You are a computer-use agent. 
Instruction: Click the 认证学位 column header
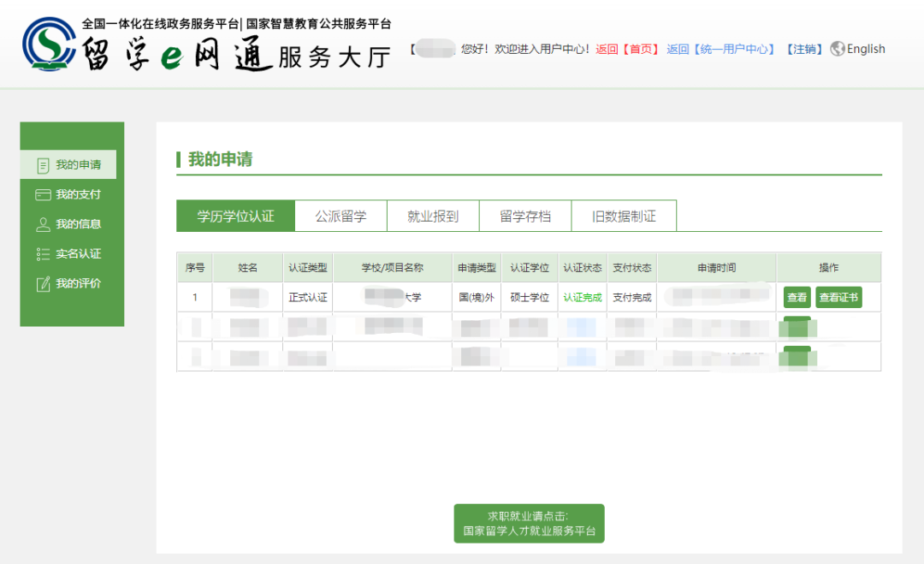point(530,268)
